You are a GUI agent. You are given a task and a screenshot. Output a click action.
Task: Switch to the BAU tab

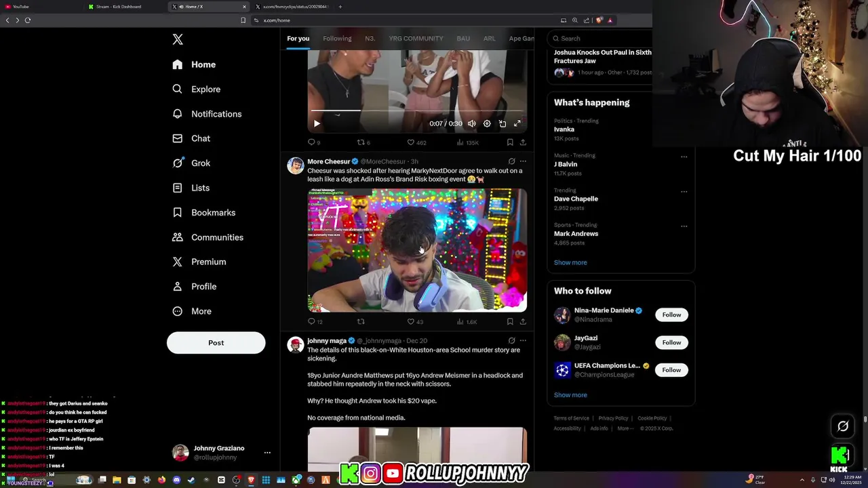463,39
